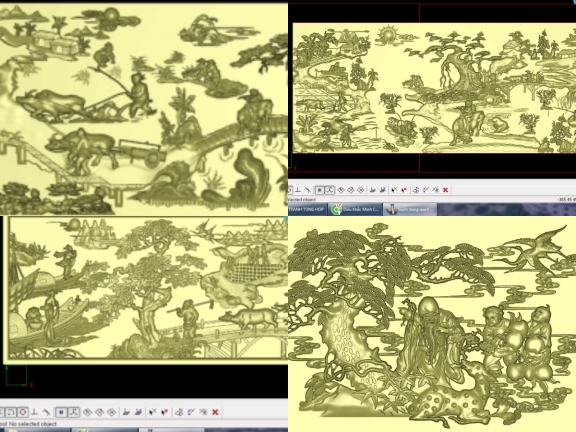The width and height of the screenshot is (576, 432).
Task: Toggle the point snap button in the toolbar above the TRANH TONG HOP tab
Action: (x=320, y=190)
